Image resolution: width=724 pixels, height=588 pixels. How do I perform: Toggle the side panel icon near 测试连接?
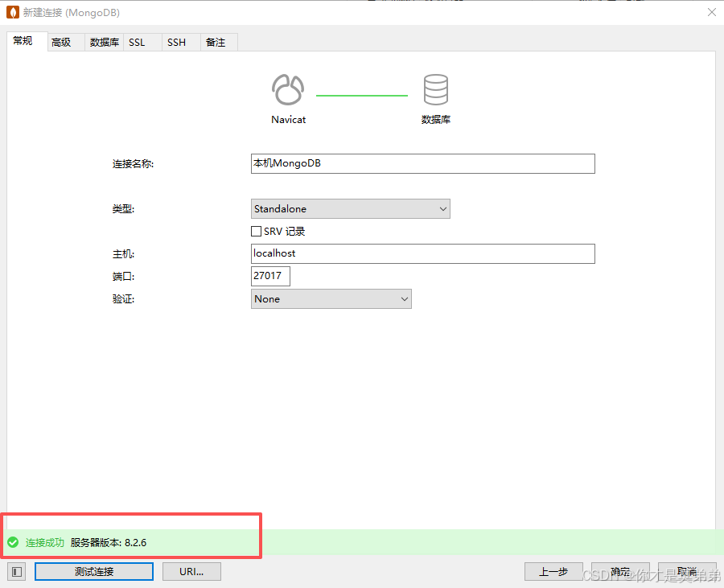(17, 572)
